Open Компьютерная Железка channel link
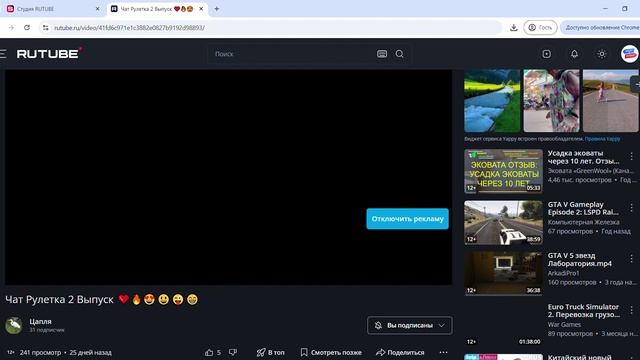This screenshot has height=360, width=640. pos(584,222)
